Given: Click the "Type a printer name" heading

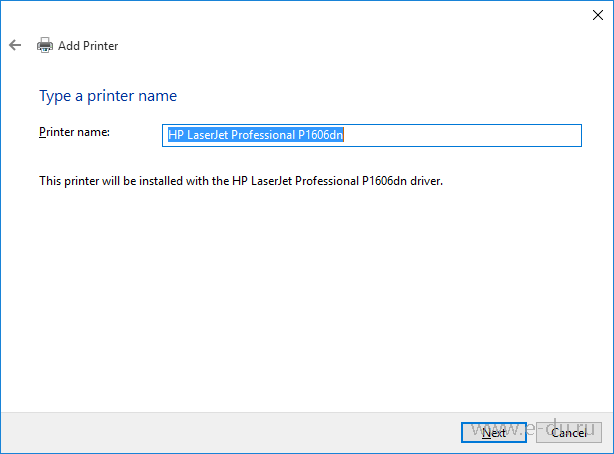Looking at the screenshot, I should pos(108,96).
